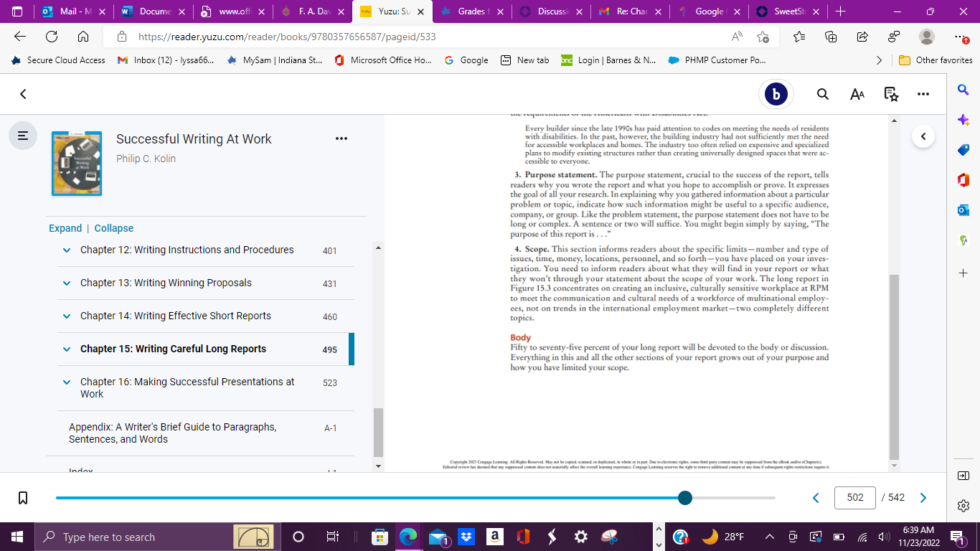Viewport: 980px width, 551px height.
Task: Open browser collections icon
Action: point(831,37)
